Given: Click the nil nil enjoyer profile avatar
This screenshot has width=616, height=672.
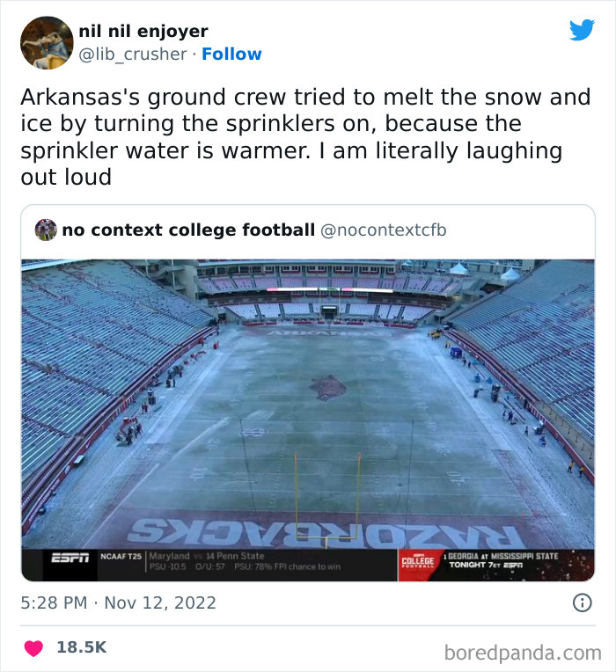Looking at the screenshot, I should [46, 42].
